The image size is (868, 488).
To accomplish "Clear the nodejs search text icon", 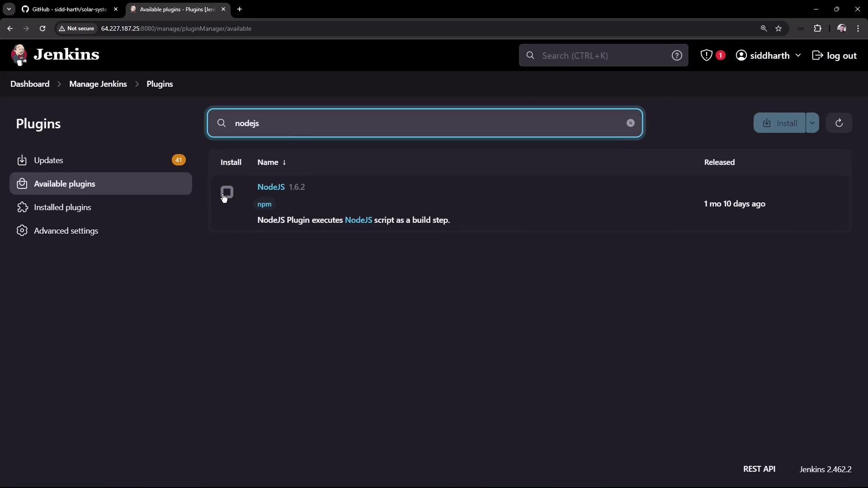I will [x=631, y=123].
